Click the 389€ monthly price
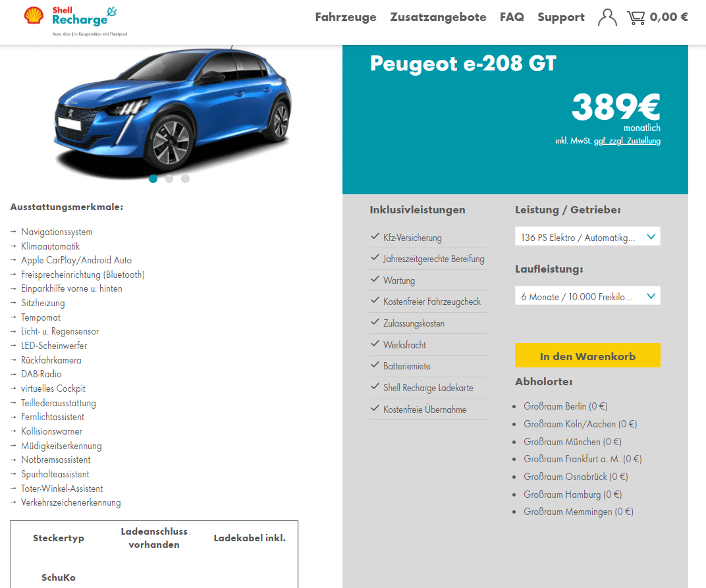 (616, 107)
